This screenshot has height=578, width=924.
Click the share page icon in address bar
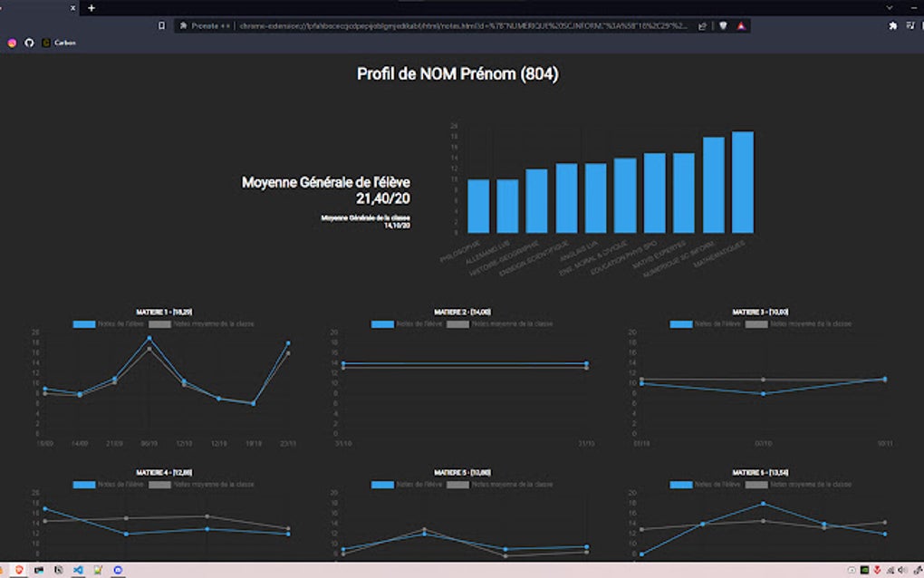coord(702,26)
